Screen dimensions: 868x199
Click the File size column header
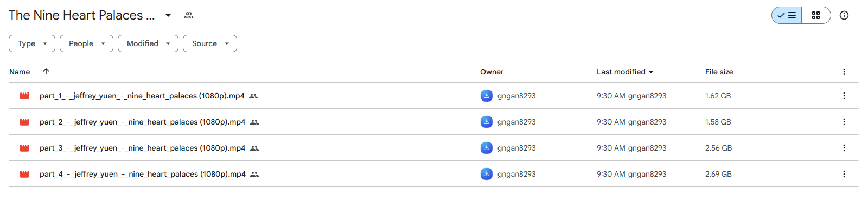coord(719,72)
